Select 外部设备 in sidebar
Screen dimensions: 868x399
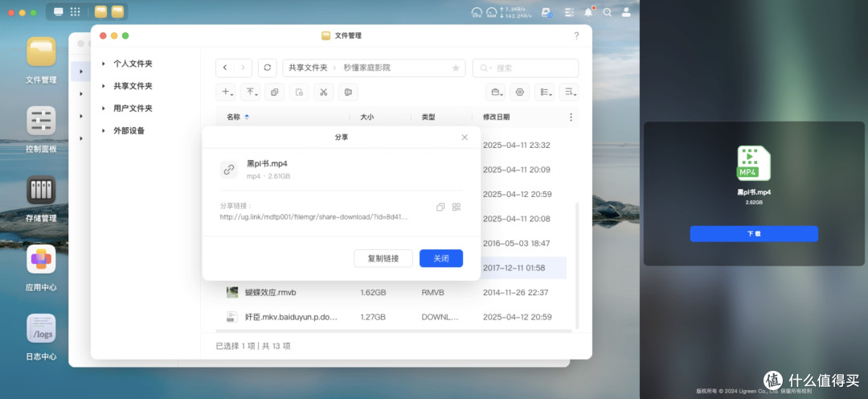[129, 131]
